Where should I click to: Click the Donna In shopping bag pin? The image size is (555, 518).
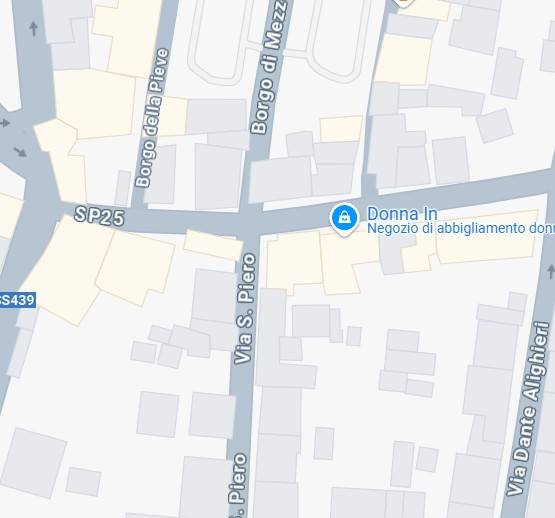pyautogui.click(x=344, y=220)
